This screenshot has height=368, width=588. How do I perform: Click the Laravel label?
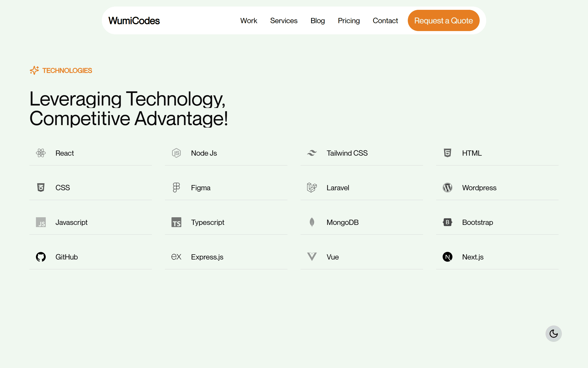click(x=338, y=188)
